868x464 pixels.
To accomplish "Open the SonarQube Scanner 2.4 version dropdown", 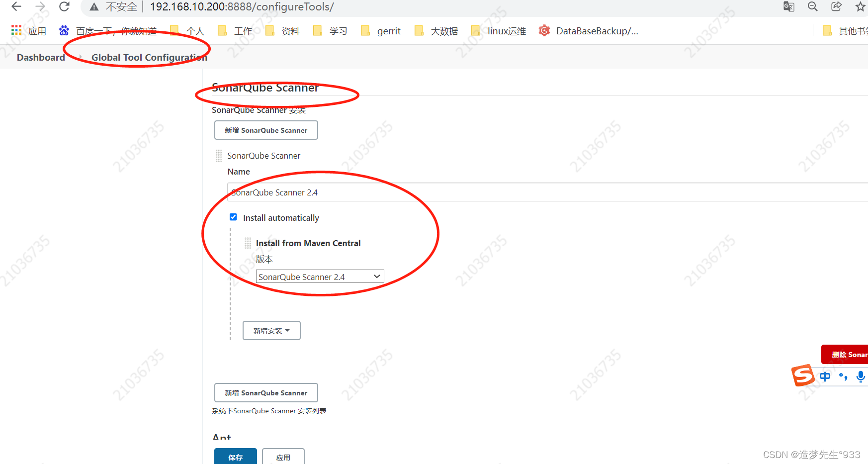I will tap(320, 277).
